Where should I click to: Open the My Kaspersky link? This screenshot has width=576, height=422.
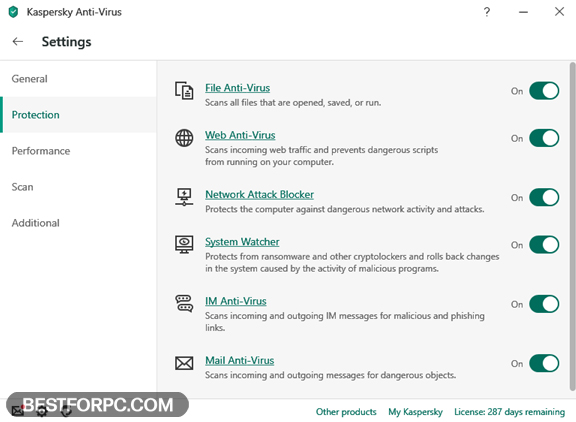coord(415,412)
